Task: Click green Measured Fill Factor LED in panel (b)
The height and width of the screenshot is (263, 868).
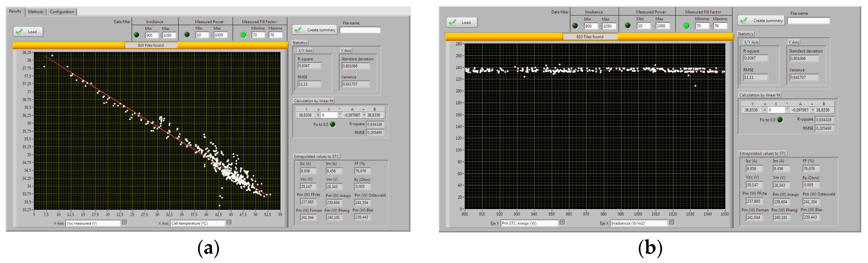Action: click(x=686, y=26)
